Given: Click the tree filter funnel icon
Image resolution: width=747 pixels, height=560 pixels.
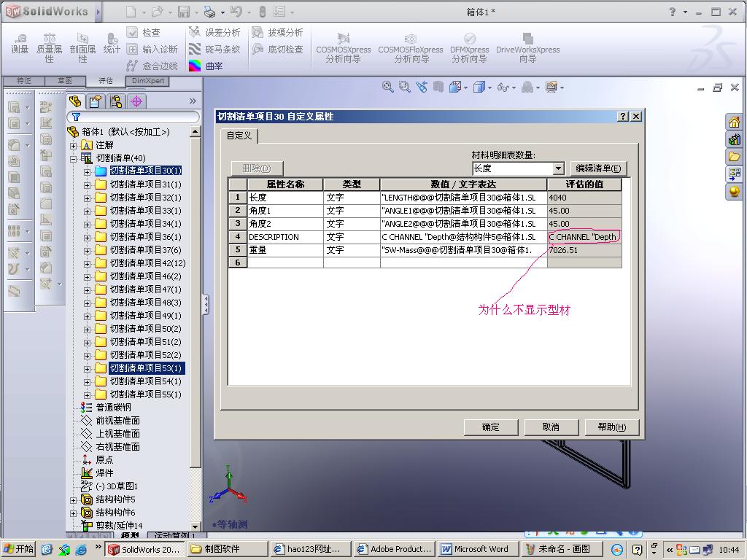Looking at the screenshot, I should pos(76,117).
